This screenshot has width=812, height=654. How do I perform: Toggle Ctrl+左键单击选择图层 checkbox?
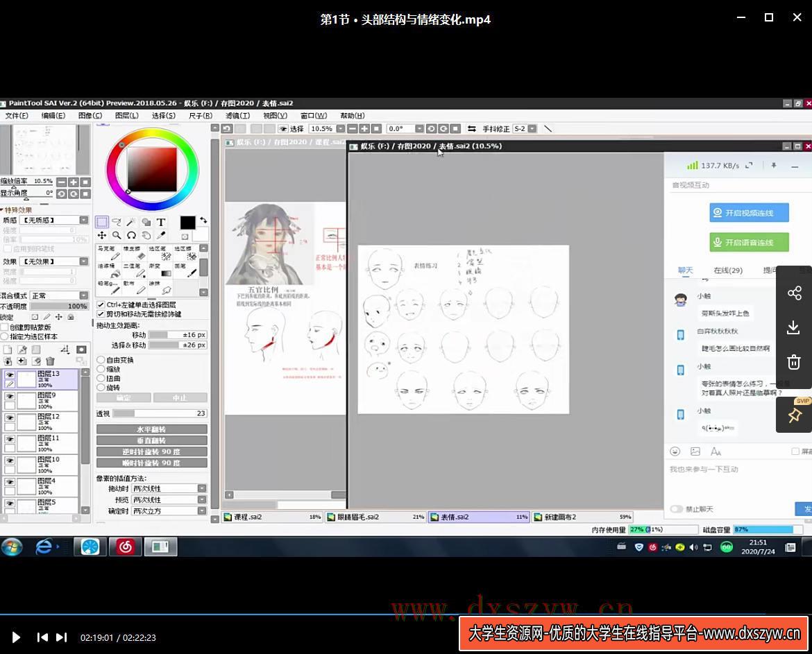[101, 304]
